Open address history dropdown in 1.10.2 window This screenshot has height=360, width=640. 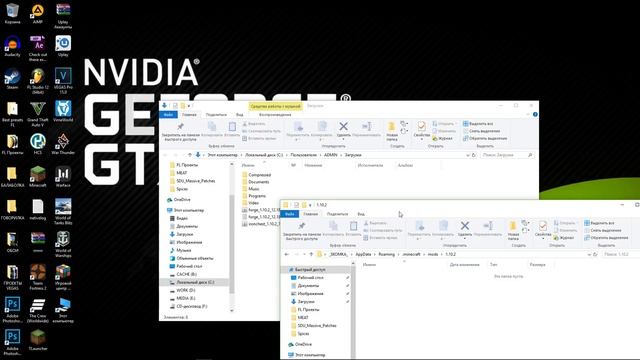[x=589, y=254]
